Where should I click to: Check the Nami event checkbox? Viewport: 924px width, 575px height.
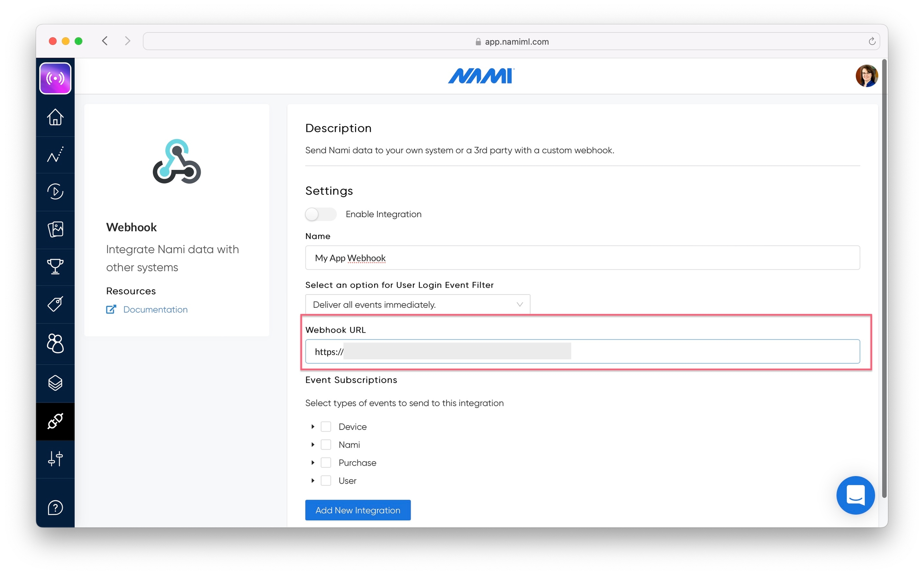(326, 444)
